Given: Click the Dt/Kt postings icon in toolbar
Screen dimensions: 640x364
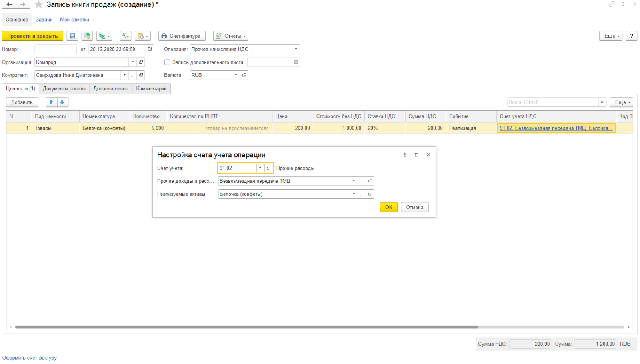Looking at the screenshot, I should pos(126,36).
